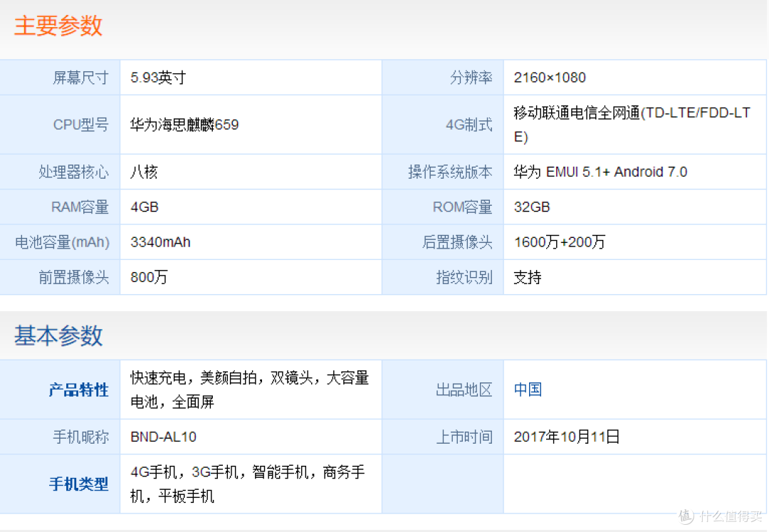Select the 华为海思麒麟659 value
Viewport: 769px width, 532px height.
point(184,125)
